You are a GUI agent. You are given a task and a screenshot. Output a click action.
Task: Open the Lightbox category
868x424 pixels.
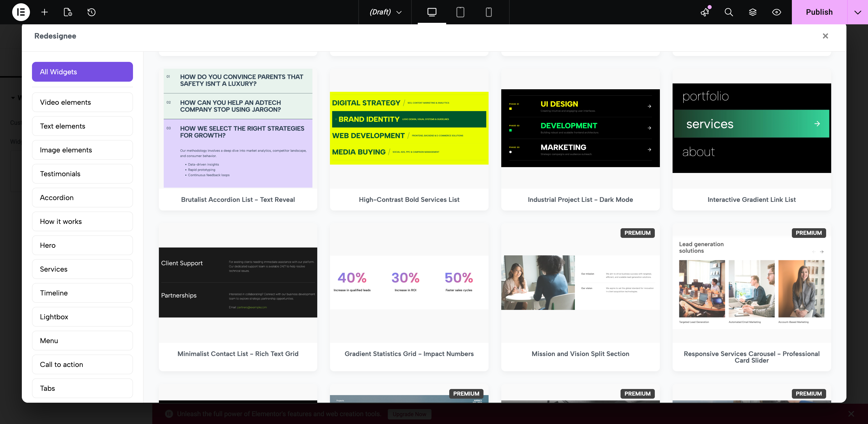click(x=82, y=317)
